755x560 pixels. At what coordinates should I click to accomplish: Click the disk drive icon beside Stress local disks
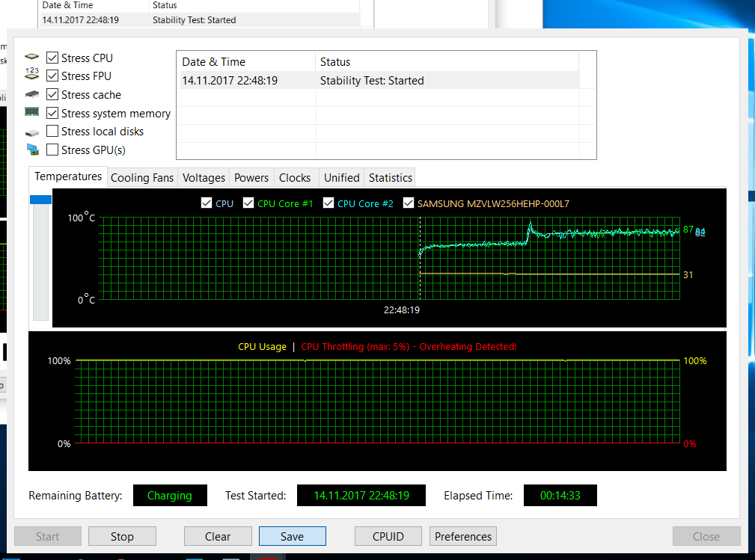(x=31, y=132)
